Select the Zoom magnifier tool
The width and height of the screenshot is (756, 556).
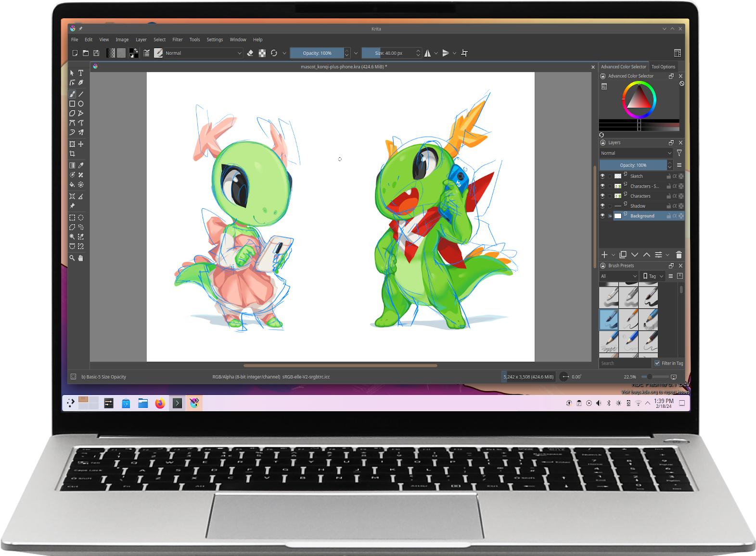(72, 258)
